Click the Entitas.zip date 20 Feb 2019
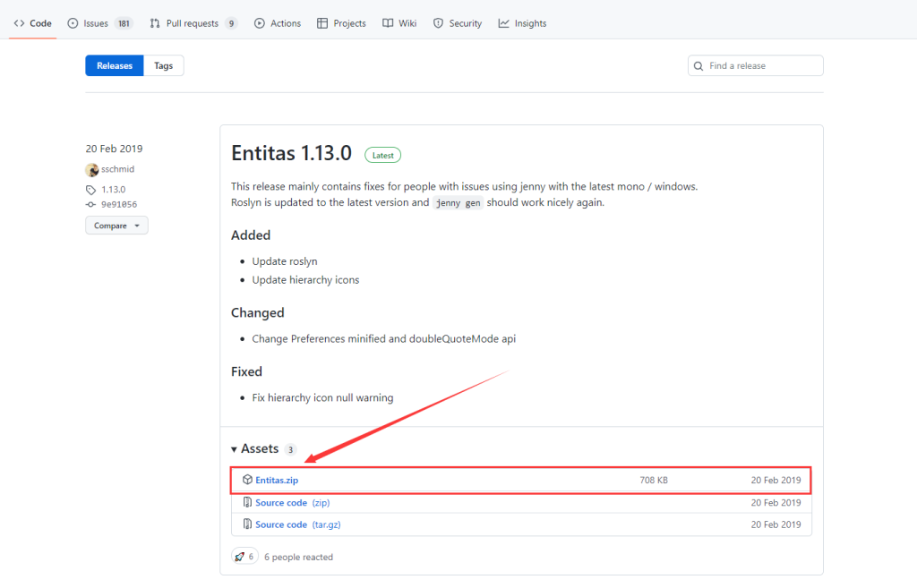Screen dimensions: 917x588 776,480
